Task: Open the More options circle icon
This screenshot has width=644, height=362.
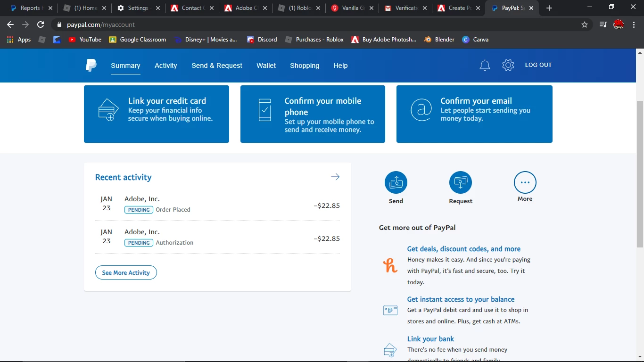Action: pyautogui.click(x=525, y=182)
